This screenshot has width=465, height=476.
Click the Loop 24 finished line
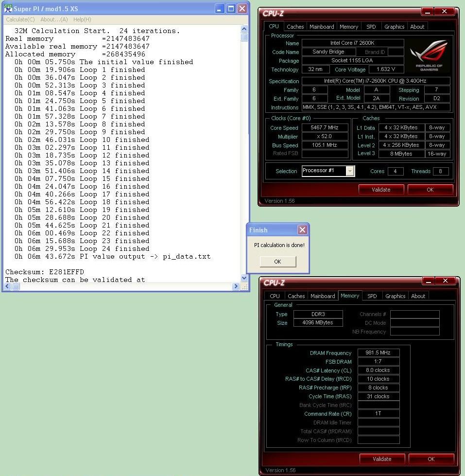pos(82,248)
